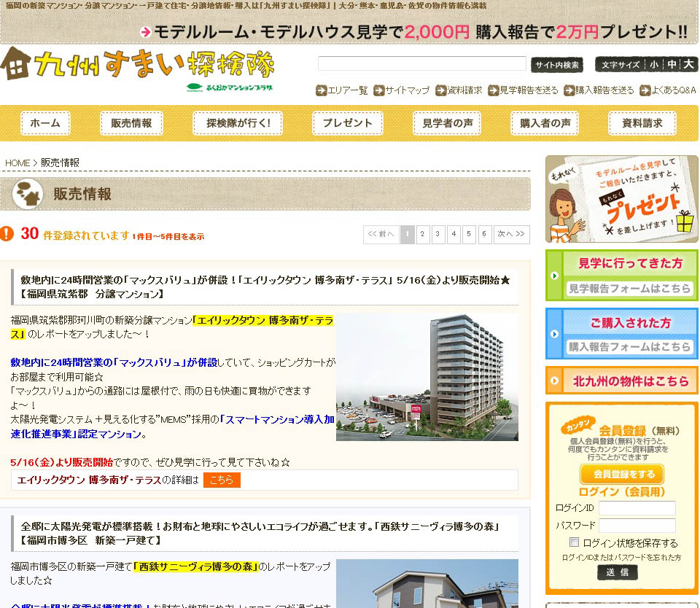The height and width of the screenshot is (608, 700).
Task: Click the << 前へ pagination button
Action: 381,234
